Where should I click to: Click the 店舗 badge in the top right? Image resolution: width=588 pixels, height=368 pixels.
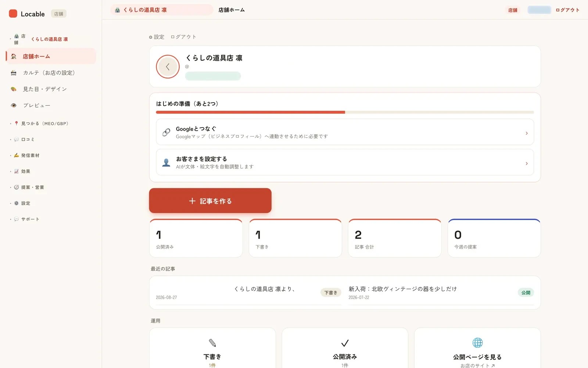[x=513, y=10]
